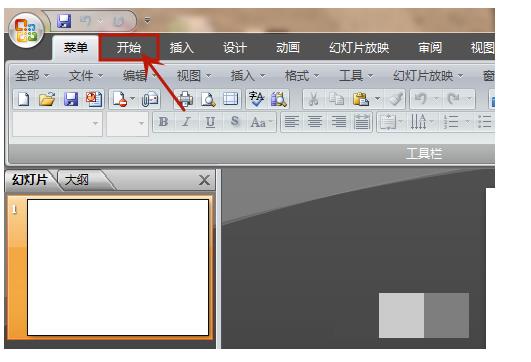Click the Office round logo button
The height and width of the screenshot is (362, 531).
click(x=26, y=31)
